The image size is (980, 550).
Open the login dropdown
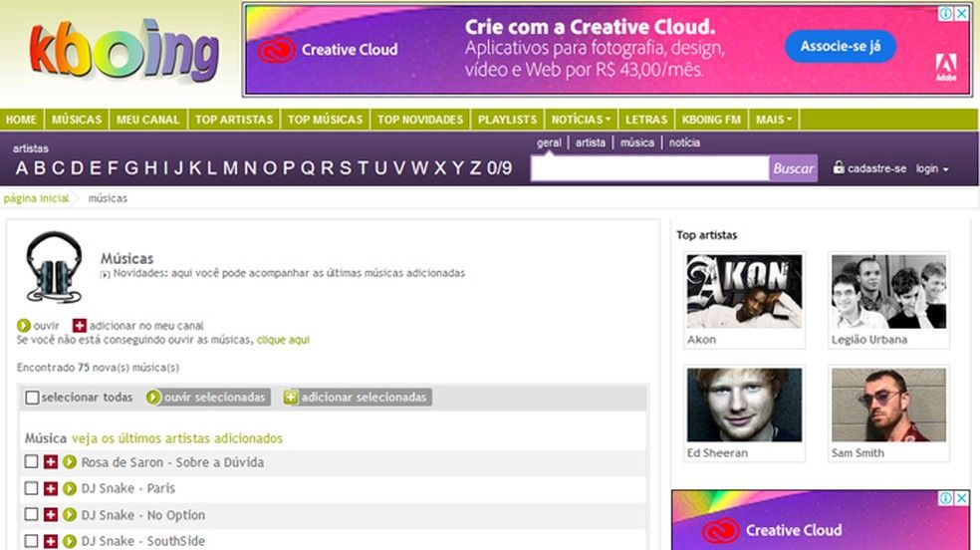(932, 168)
